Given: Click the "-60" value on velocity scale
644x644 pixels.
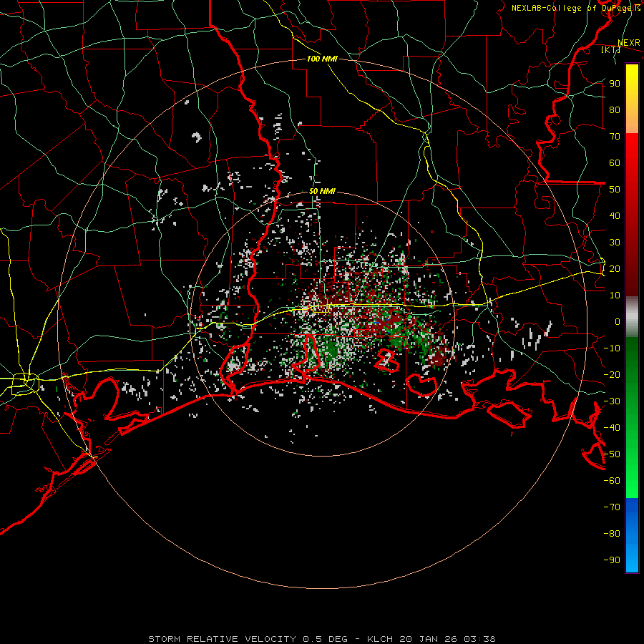Looking at the screenshot, I should tap(612, 481).
